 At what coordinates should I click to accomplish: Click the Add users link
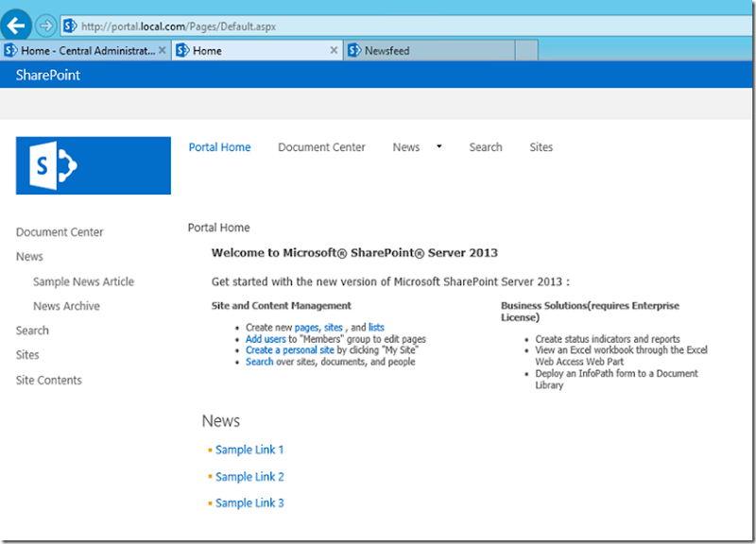[x=266, y=339]
